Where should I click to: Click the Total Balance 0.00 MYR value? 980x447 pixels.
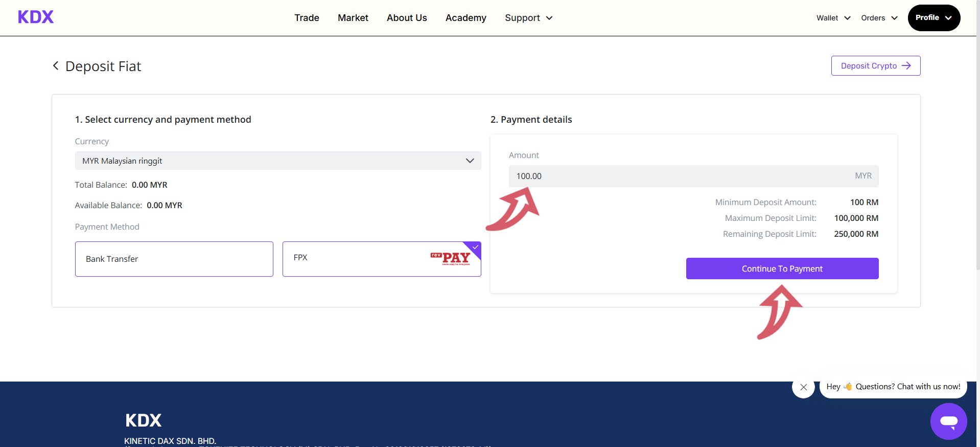click(150, 185)
